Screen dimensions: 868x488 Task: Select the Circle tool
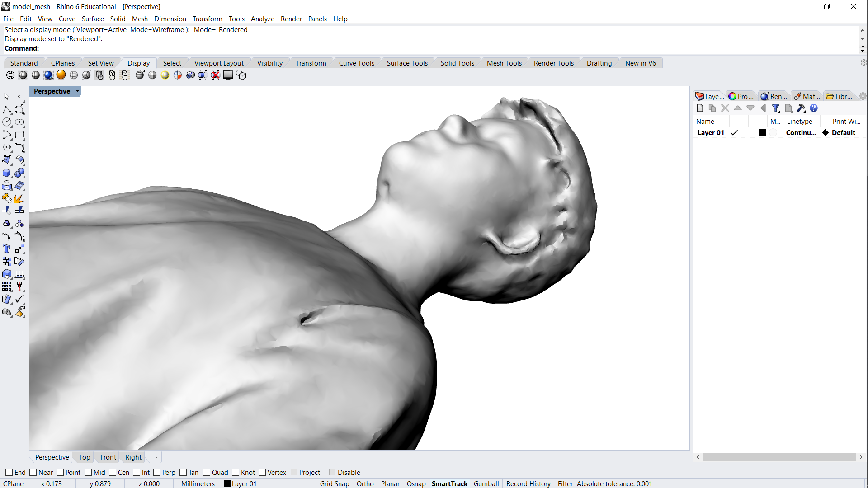7,122
